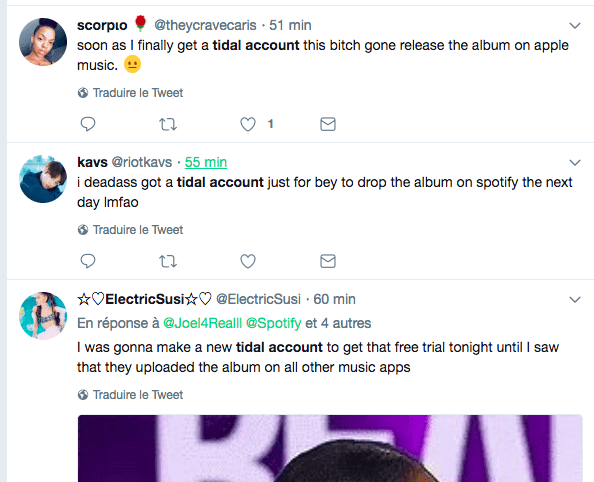
Task: Open the ElectricSusi tweet options chevron
Action: 575,300
